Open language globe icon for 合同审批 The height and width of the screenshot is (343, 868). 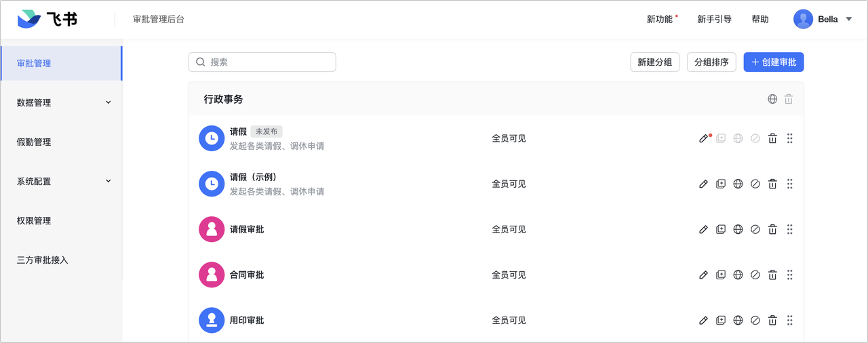pyautogui.click(x=738, y=275)
